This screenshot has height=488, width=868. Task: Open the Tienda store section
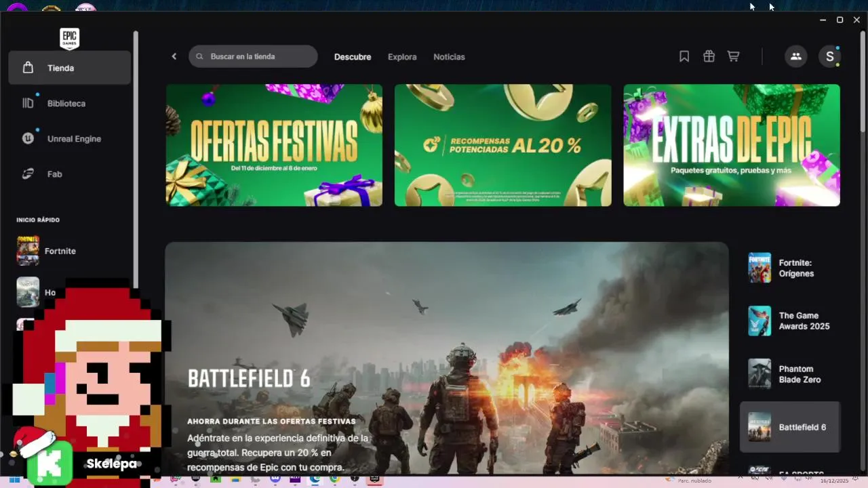(69, 68)
